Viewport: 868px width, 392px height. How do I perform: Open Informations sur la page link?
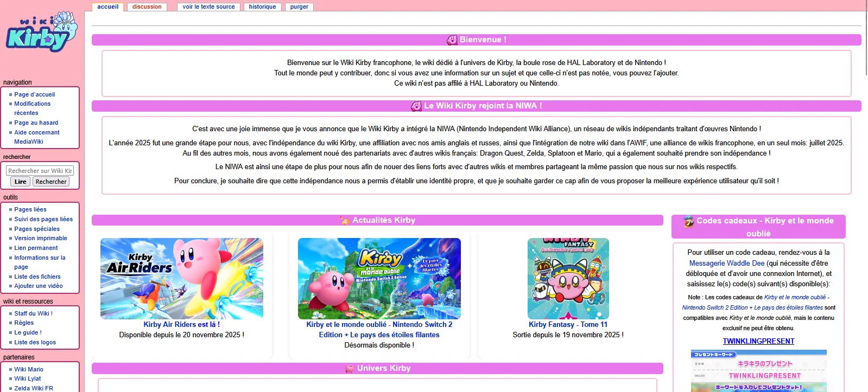[x=40, y=262]
